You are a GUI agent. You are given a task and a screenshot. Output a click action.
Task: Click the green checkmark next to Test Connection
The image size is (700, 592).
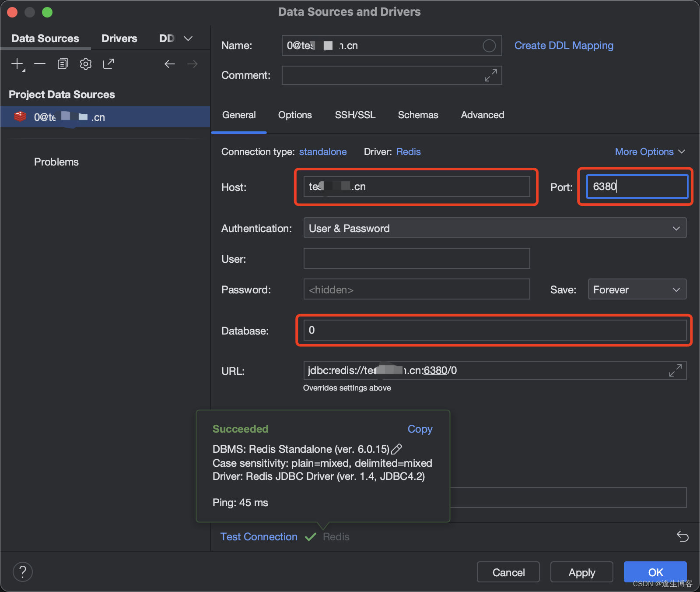[311, 537]
